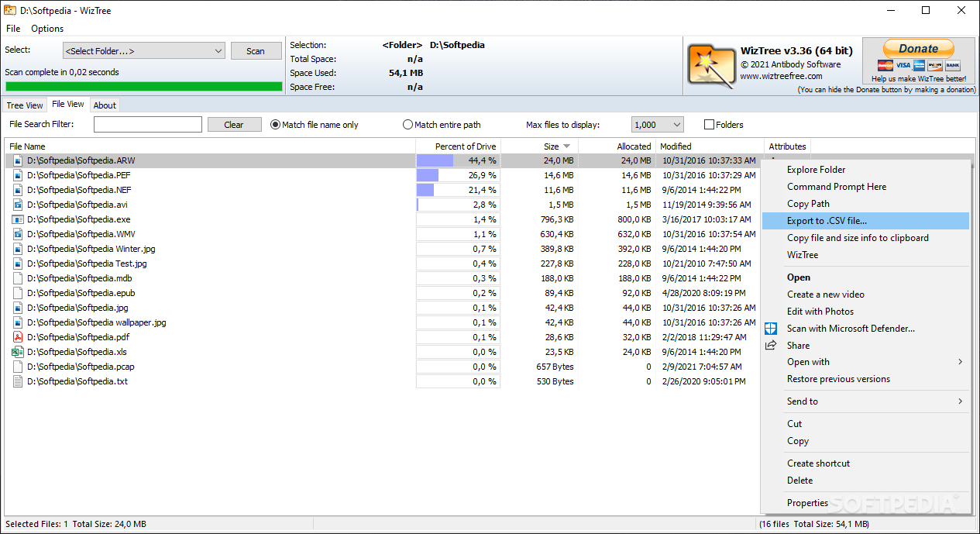Click the Softpedia.xls Excel icon
This screenshot has height=534, width=980.
(18, 353)
